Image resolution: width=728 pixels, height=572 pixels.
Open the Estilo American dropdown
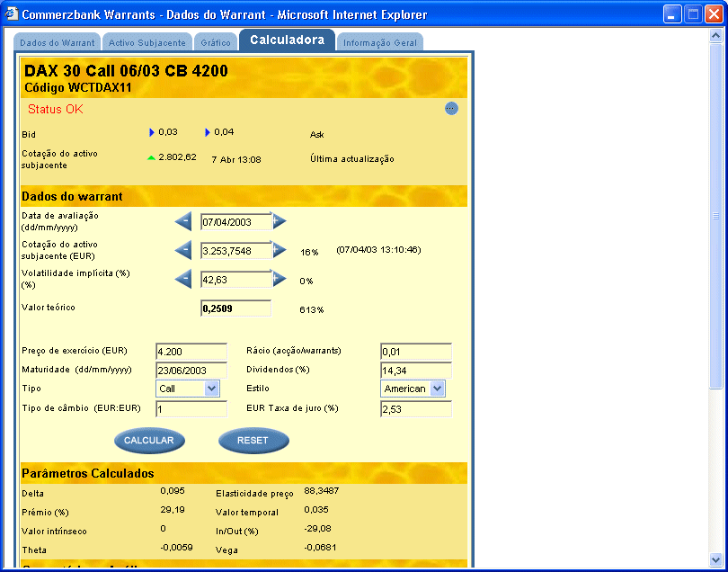click(x=437, y=389)
